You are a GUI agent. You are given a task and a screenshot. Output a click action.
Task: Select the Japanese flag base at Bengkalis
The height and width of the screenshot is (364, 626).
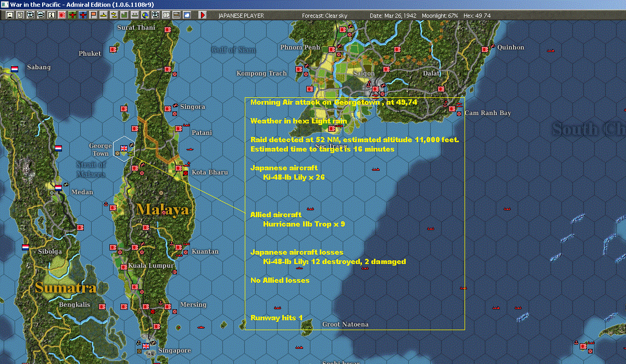click(102, 306)
